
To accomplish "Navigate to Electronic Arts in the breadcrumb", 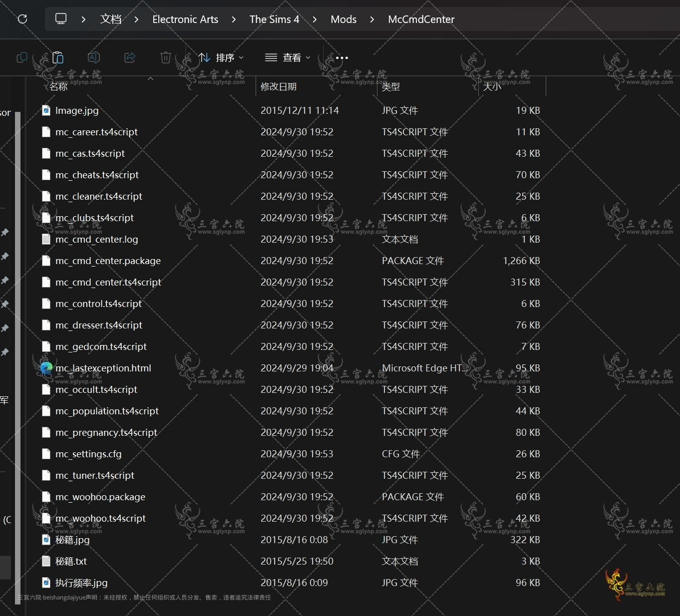I will point(185,19).
